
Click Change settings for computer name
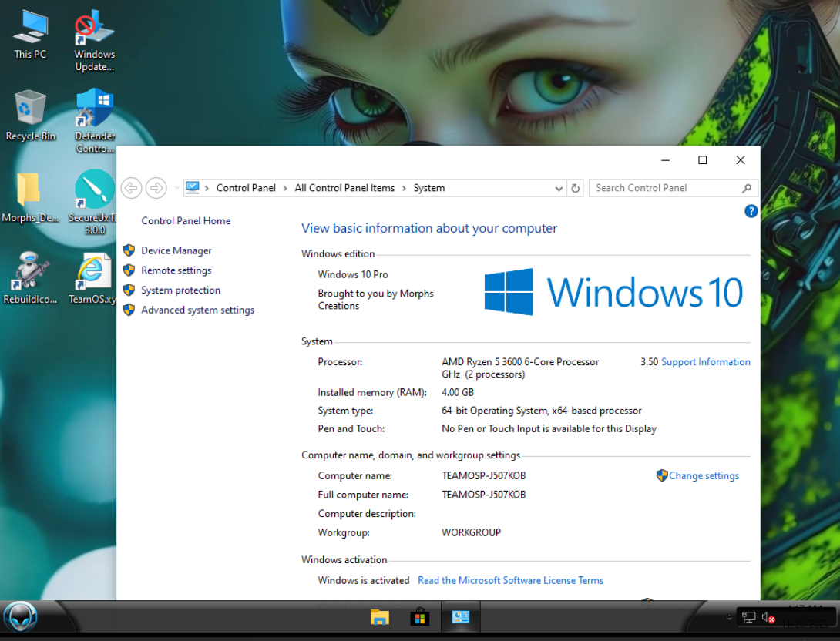click(703, 476)
